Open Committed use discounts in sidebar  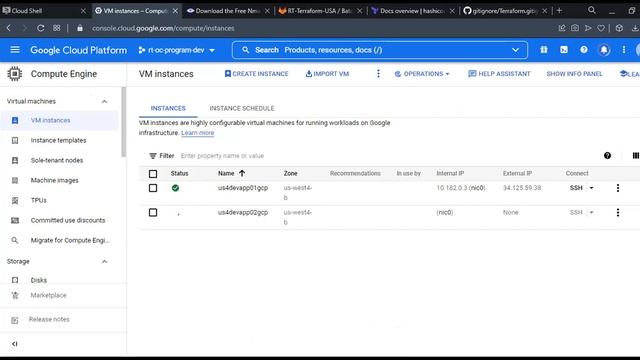[68, 220]
